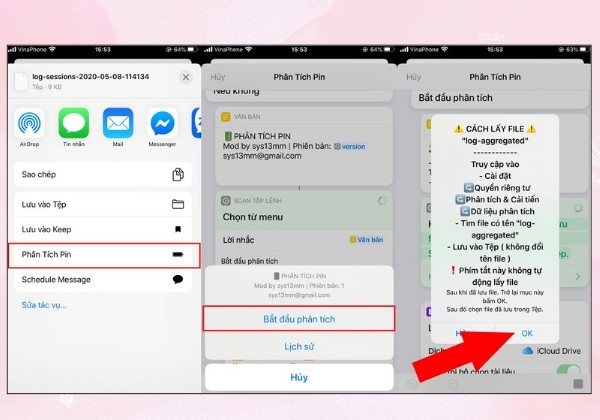Tap the folder icon beside Lưu vào Tệp
The image size is (600, 420).
click(x=178, y=204)
